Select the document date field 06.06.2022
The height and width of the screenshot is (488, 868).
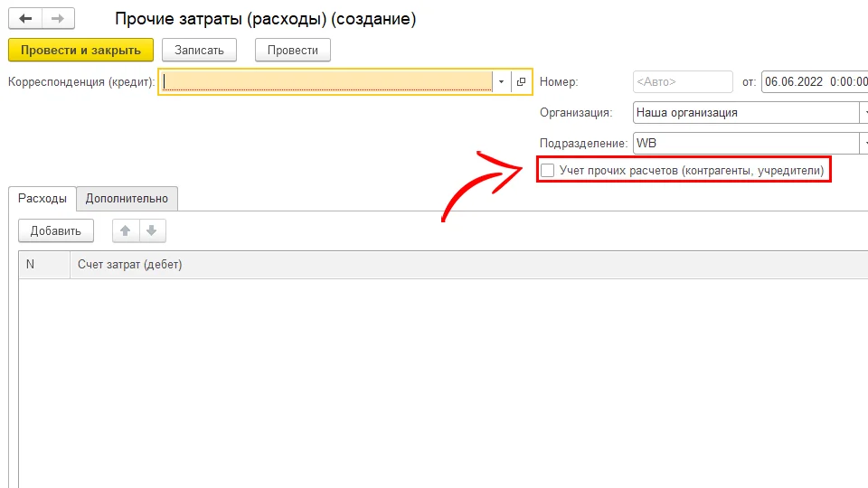812,82
